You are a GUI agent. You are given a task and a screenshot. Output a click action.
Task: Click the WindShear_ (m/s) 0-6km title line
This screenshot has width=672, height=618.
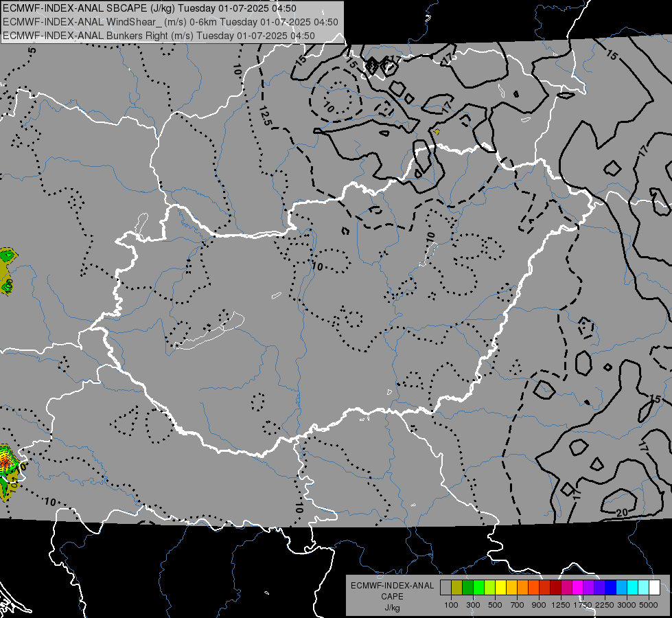click(x=170, y=22)
